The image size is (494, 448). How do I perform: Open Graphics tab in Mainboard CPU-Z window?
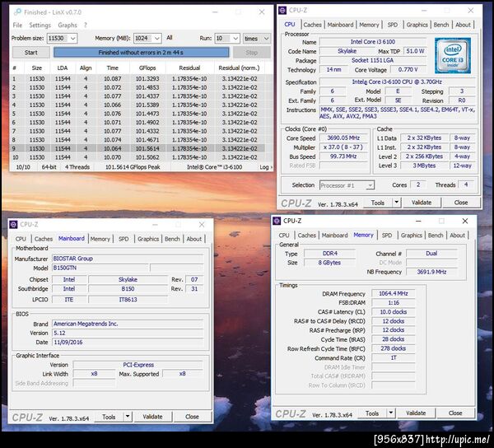(148, 239)
